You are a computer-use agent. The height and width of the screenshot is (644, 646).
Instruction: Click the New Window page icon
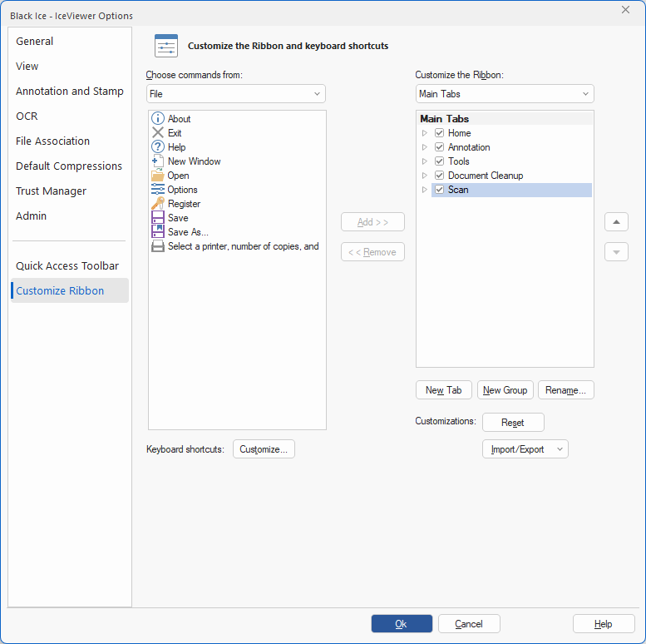coord(158,161)
